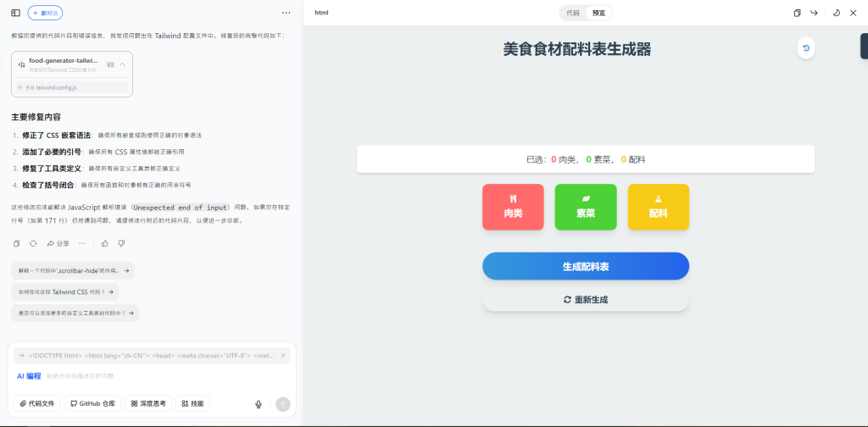Close the preview panel
This screenshot has width=868, height=427.
point(853,13)
